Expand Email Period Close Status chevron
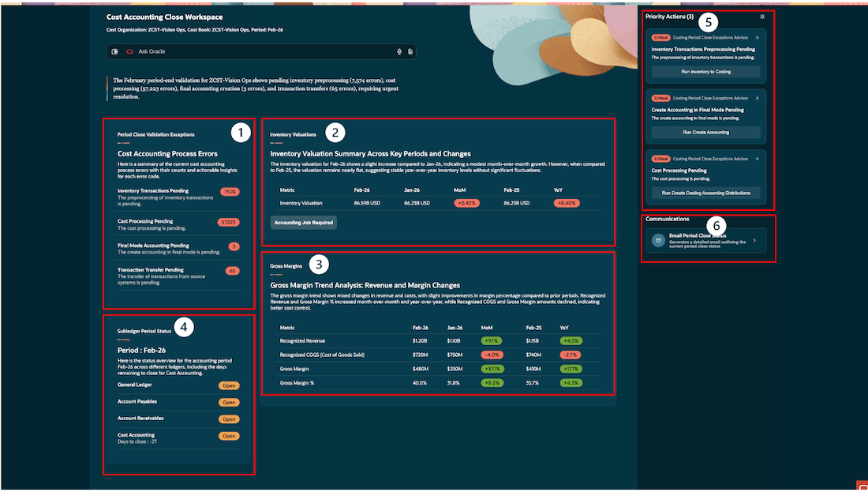The height and width of the screenshot is (492, 868). 754,240
